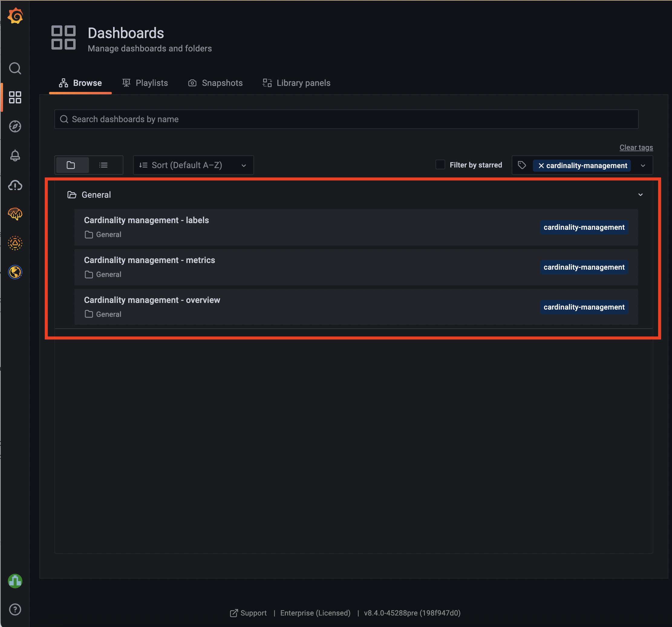Enable Filter by starred checkbox
672x627 pixels.
[x=440, y=164]
